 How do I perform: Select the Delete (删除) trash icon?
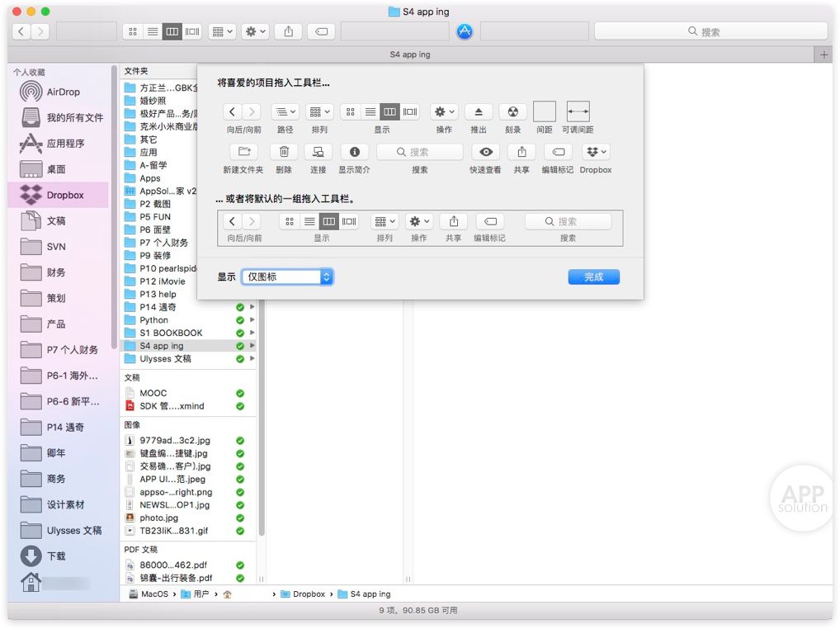click(284, 153)
